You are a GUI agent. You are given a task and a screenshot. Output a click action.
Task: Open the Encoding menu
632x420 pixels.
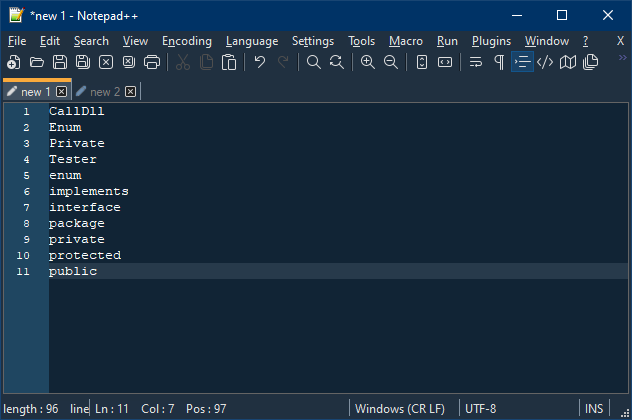coord(187,41)
